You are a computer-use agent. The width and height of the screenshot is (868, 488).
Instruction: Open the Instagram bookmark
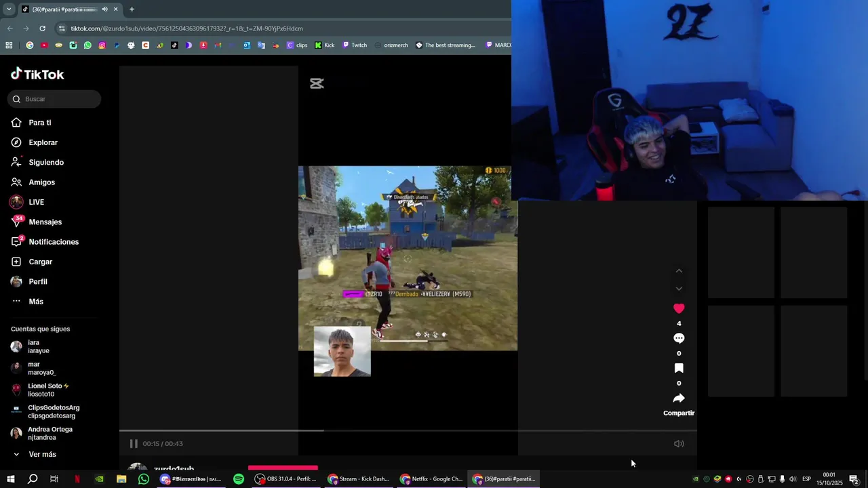click(102, 45)
